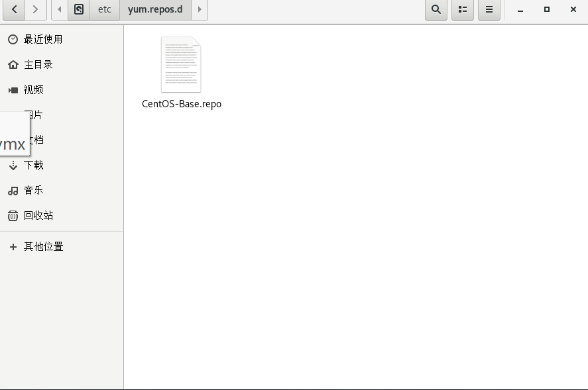Open the root disk location icon
The height and width of the screenshot is (390, 588).
[x=79, y=9]
